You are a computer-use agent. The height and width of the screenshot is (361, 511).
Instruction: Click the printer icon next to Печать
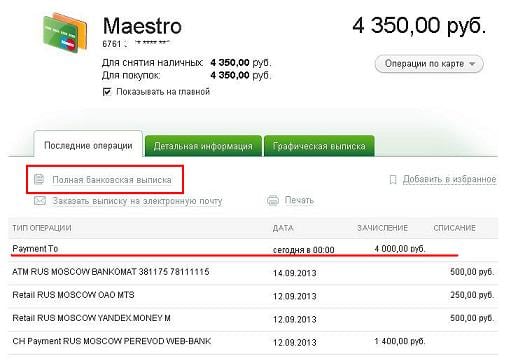click(273, 200)
